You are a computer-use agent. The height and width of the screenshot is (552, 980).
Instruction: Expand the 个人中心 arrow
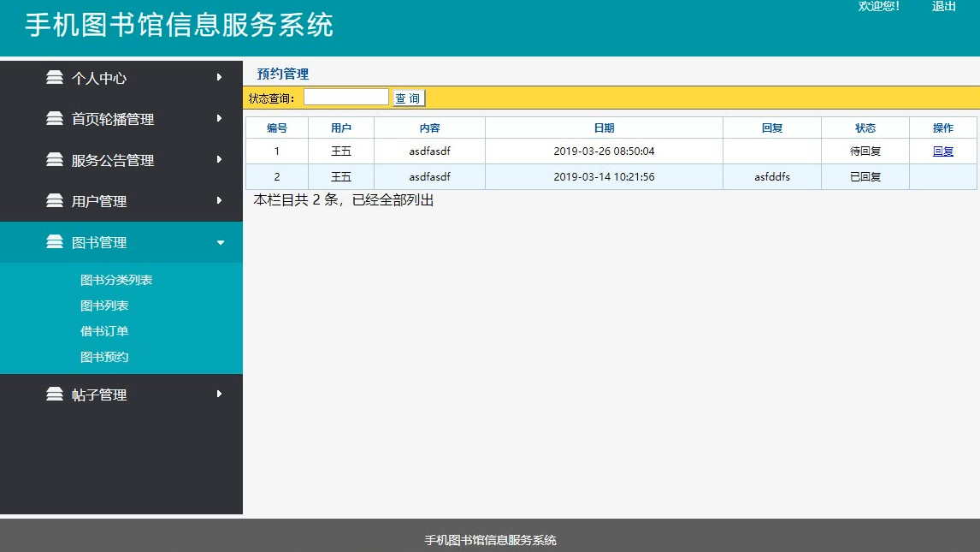pyautogui.click(x=220, y=77)
